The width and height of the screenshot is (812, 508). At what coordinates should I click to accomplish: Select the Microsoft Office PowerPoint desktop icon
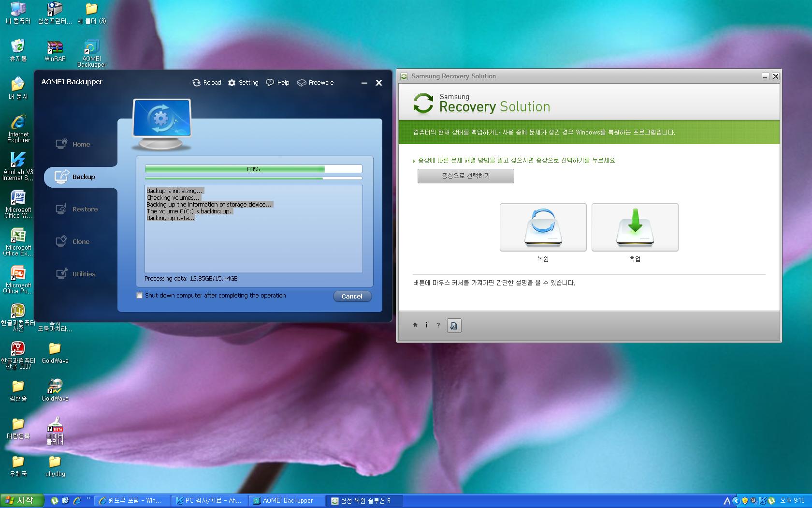(x=18, y=280)
